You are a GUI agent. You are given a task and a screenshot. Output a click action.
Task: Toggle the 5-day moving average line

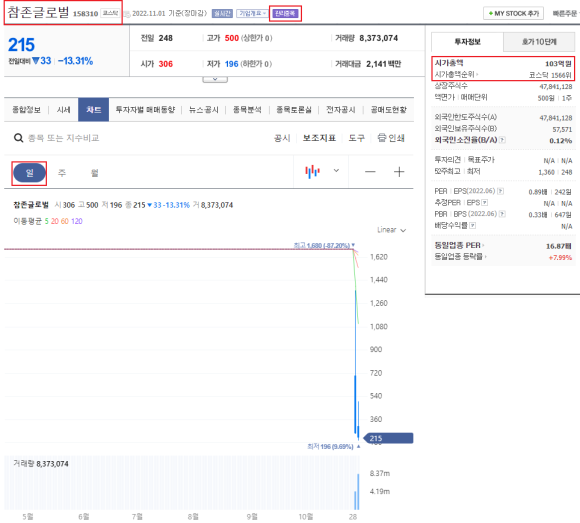(x=47, y=221)
